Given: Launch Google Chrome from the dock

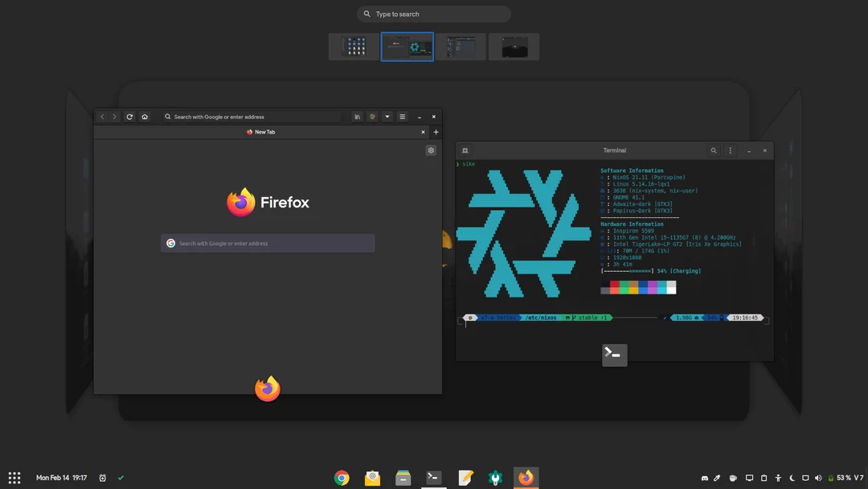Looking at the screenshot, I should [342, 478].
